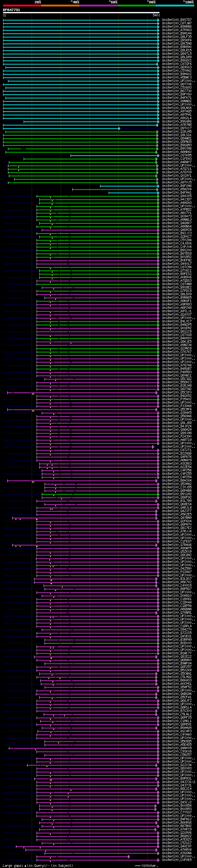Click hit label UniRef100_B9H144
This screenshot has width=197, height=868.
176,33
